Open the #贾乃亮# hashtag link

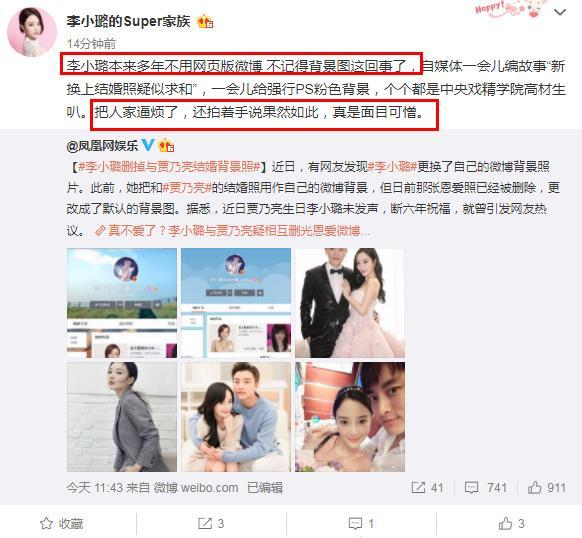187,188
